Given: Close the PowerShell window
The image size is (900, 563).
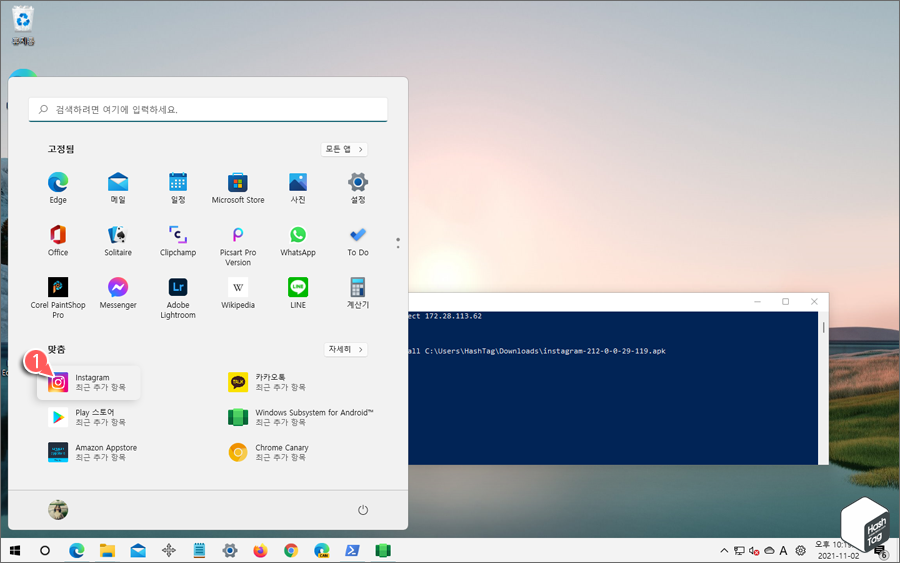Looking at the screenshot, I should [x=814, y=302].
